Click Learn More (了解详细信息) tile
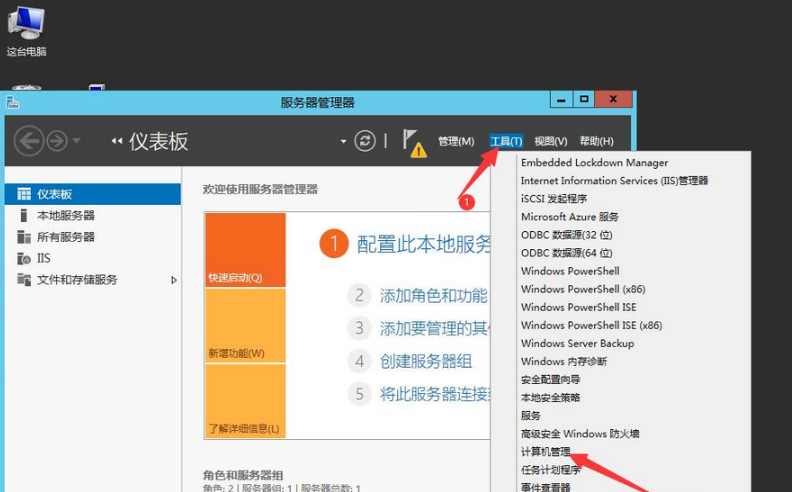The width and height of the screenshot is (792, 492). point(245,400)
